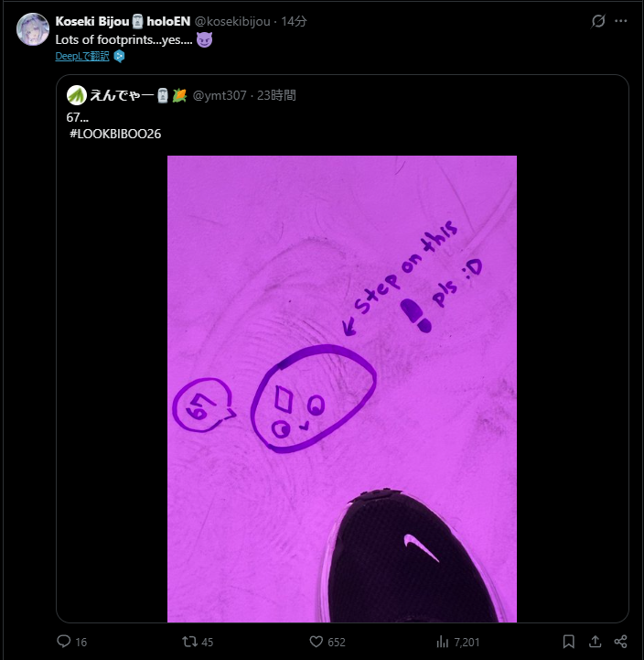Click the quoted author name えんでゃー

[x=121, y=95]
